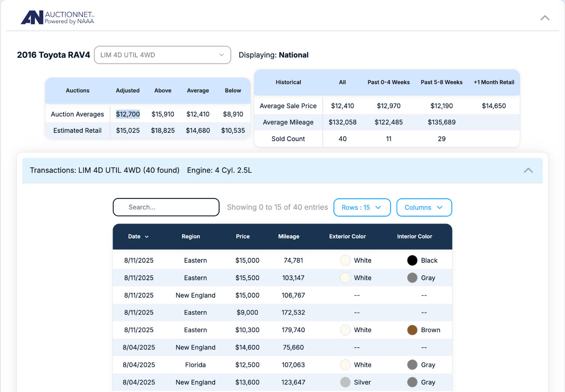Click white exterior swatch in Florida row
Image resolution: width=565 pixels, height=392 pixels.
[x=345, y=365]
